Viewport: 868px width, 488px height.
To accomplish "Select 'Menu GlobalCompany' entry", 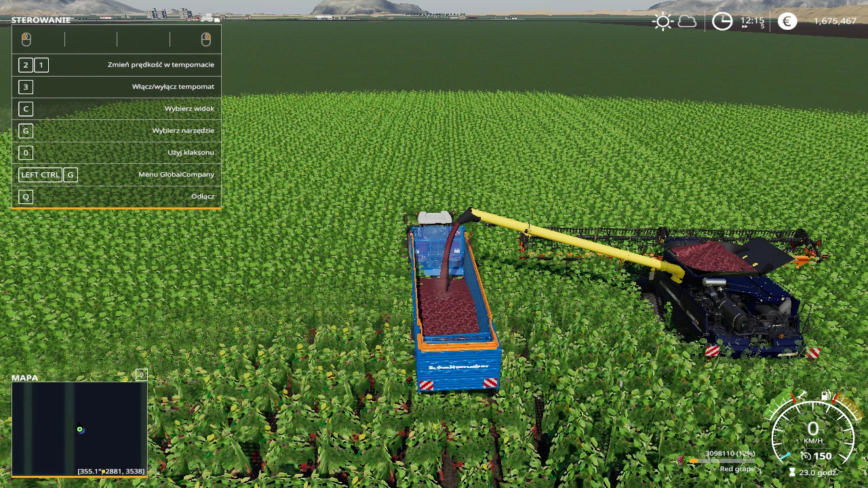I will [x=117, y=175].
